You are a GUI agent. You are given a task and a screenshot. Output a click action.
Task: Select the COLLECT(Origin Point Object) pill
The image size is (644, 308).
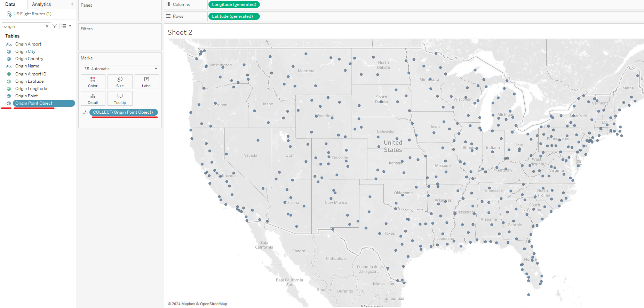pyautogui.click(x=124, y=112)
